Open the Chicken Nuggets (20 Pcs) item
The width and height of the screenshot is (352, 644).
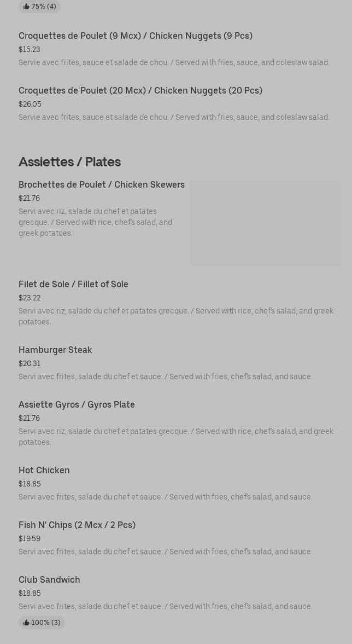coord(140,91)
